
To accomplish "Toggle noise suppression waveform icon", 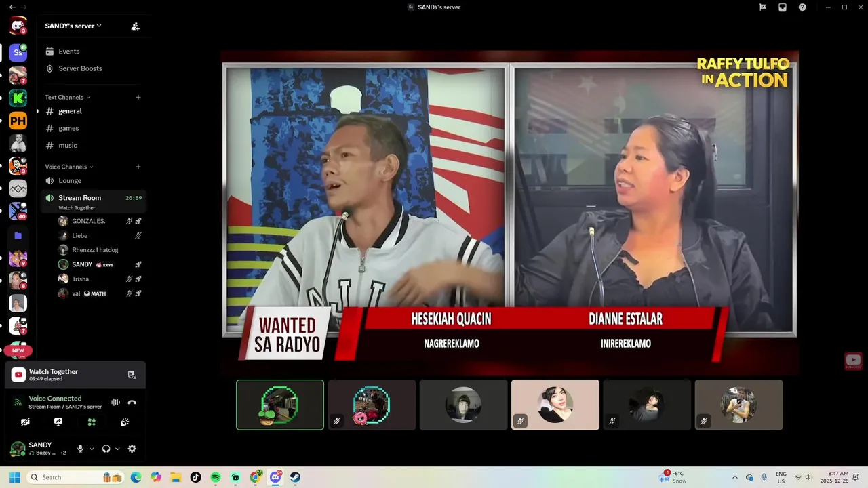I will pos(116,402).
